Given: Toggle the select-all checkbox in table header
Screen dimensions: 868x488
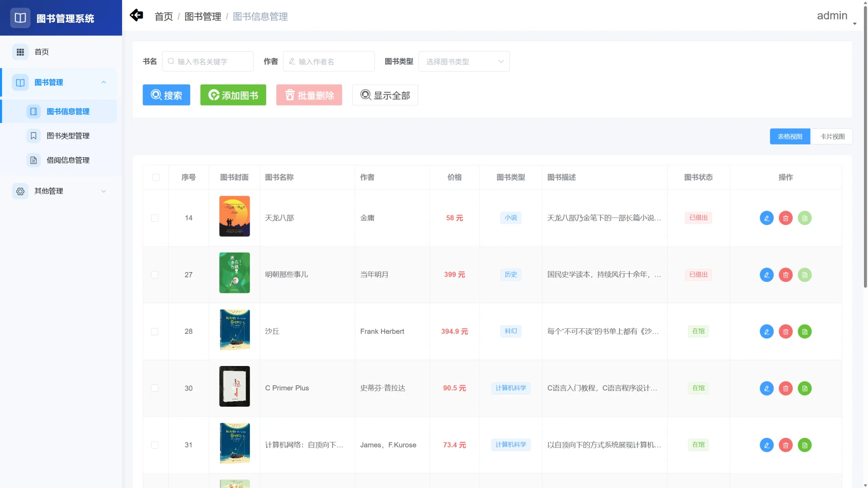Looking at the screenshot, I should point(156,178).
